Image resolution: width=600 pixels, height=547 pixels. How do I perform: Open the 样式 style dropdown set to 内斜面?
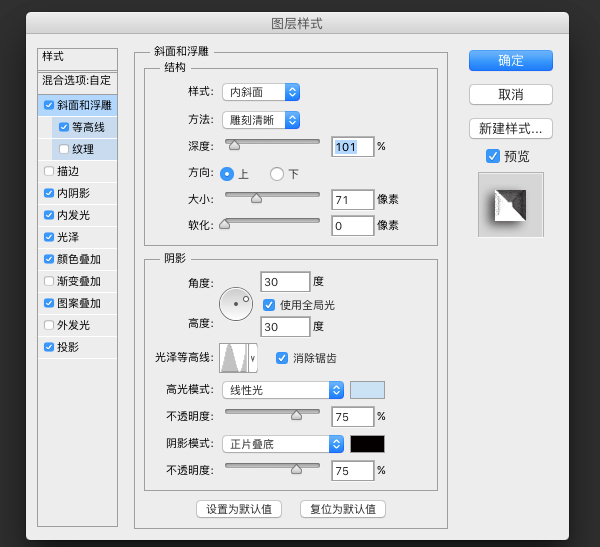[261, 92]
